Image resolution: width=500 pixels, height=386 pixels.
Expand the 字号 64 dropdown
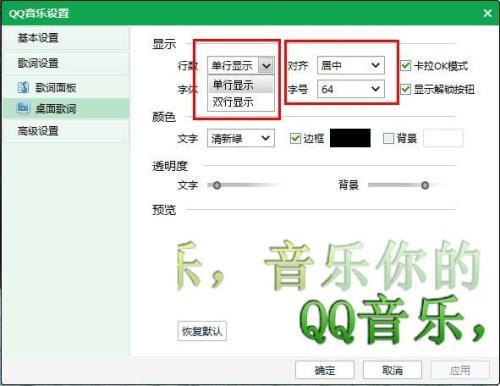351,89
